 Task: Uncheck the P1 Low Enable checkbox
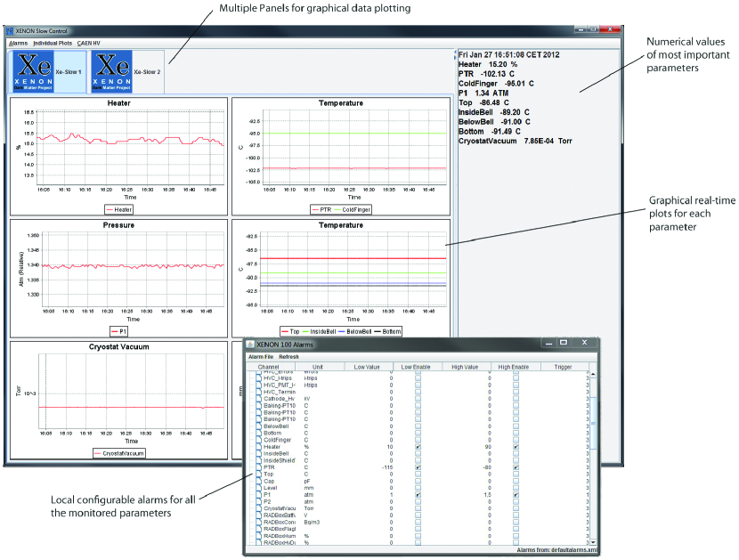coord(418,495)
